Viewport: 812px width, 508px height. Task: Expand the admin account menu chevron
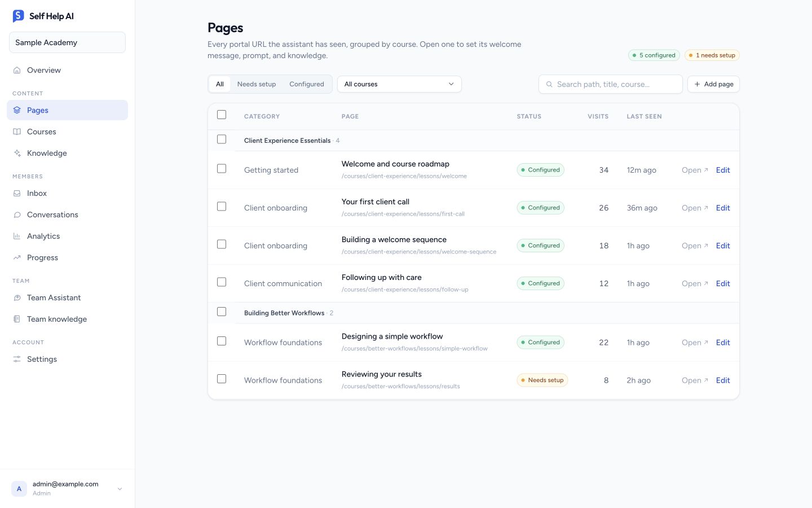pyautogui.click(x=120, y=489)
